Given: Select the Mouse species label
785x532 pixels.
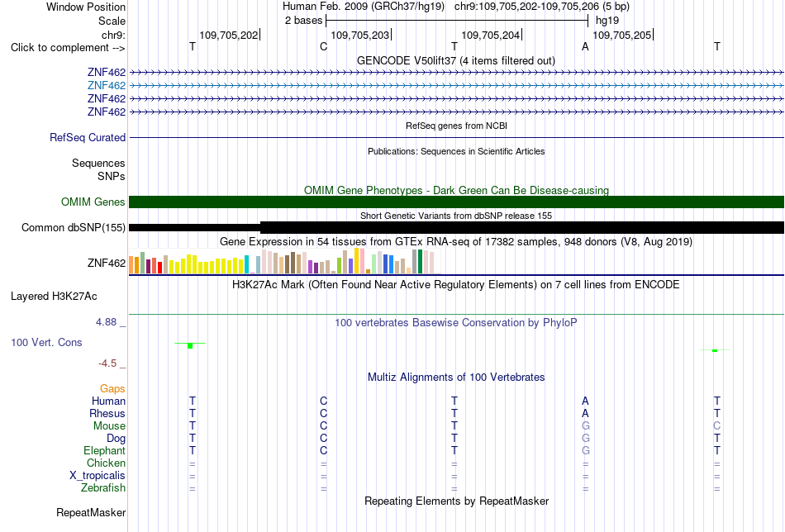Looking at the screenshot, I should point(109,426).
